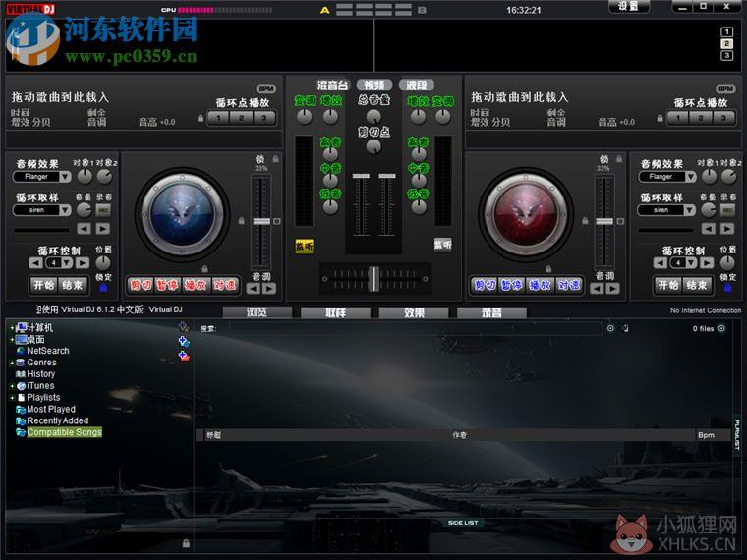Viewport: 747px width, 560px height.
Task: Click left sampler previous arrow button
Action: [85, 229]
